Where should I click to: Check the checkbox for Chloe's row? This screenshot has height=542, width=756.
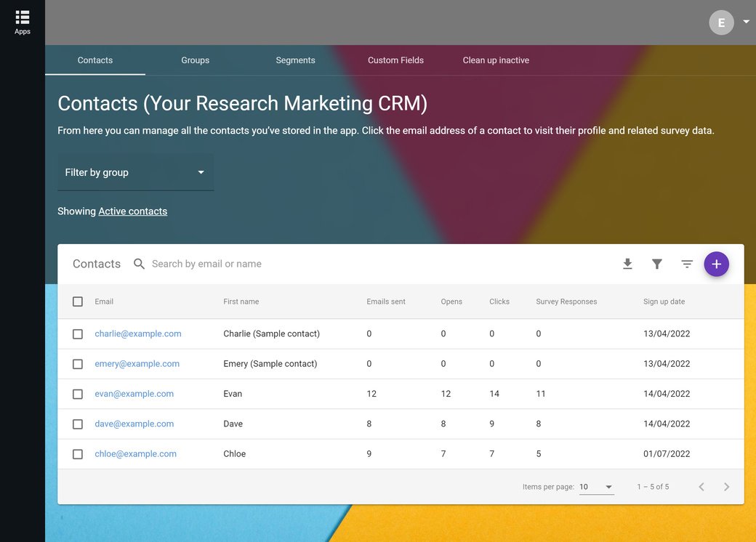click(x=78, y=453)
